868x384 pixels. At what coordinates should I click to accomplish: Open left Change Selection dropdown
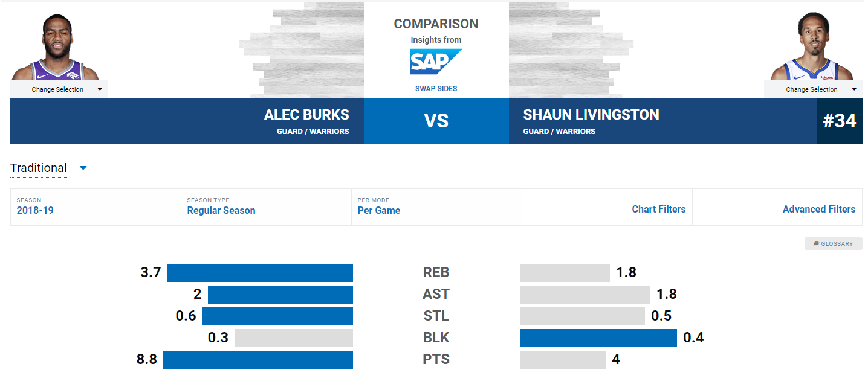pyautogui.click(x=59, y=89)
